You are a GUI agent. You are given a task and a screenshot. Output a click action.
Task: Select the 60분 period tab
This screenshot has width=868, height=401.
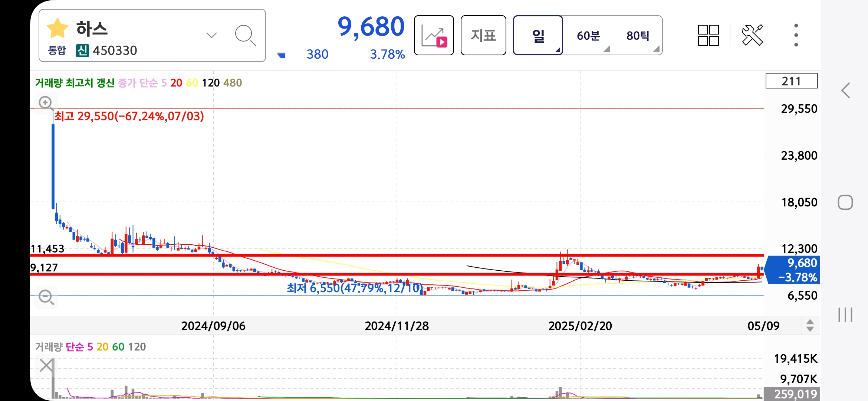(588, 36)
